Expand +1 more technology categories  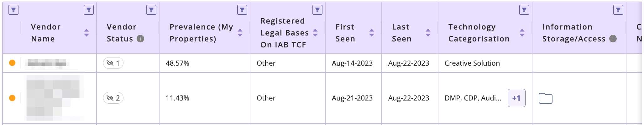(516, 98)
